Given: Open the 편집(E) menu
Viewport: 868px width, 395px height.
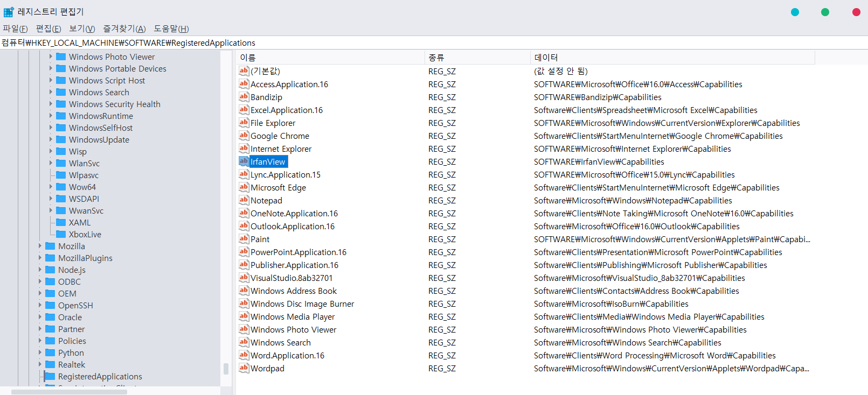Looking at the screenshot, I should [x=48, y=29].
